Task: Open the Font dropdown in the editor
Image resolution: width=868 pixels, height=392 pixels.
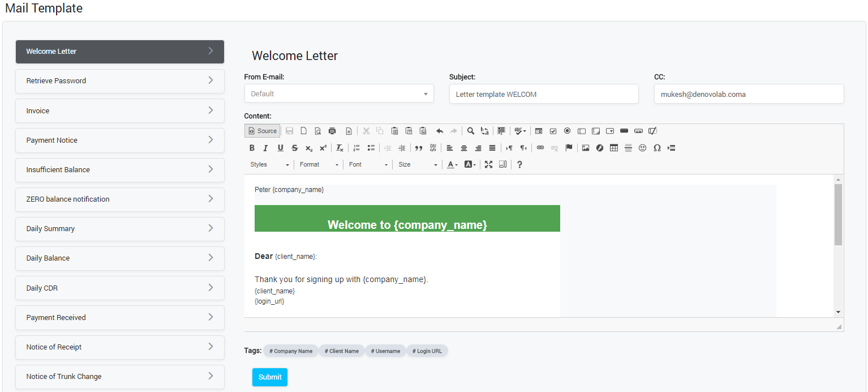Action: [x=368, y=164]
